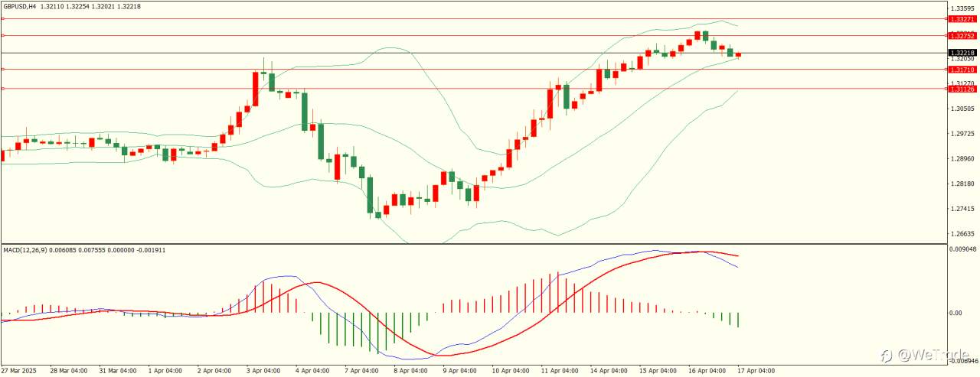The height and width of the screenshot is (377, 980).
Task: Click the 28 Mar 04:00 time label
Action: (x=68, y=371)
